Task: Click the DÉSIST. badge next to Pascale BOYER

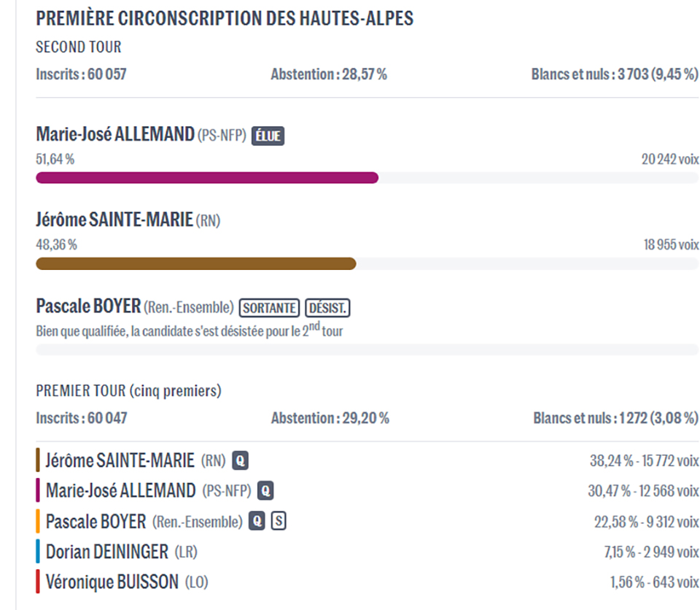Action: click(x=327, y=308)
